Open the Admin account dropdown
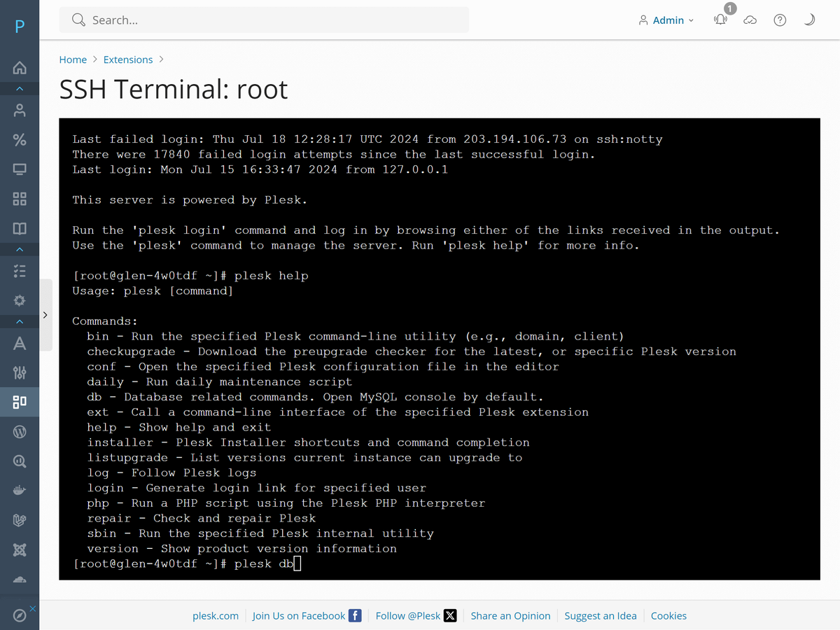 666,20
